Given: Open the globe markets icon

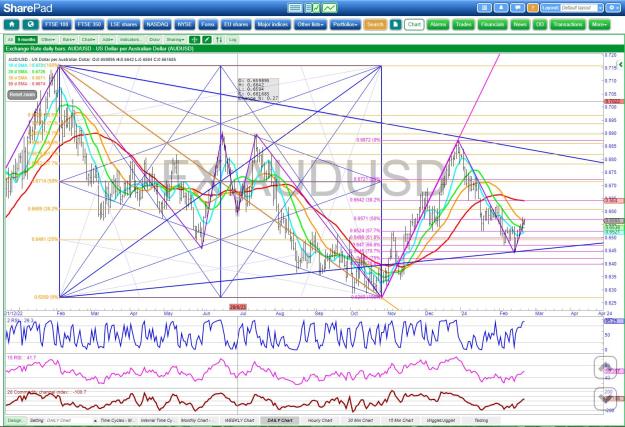Looking at the screenshot, I should coord(30,24).
